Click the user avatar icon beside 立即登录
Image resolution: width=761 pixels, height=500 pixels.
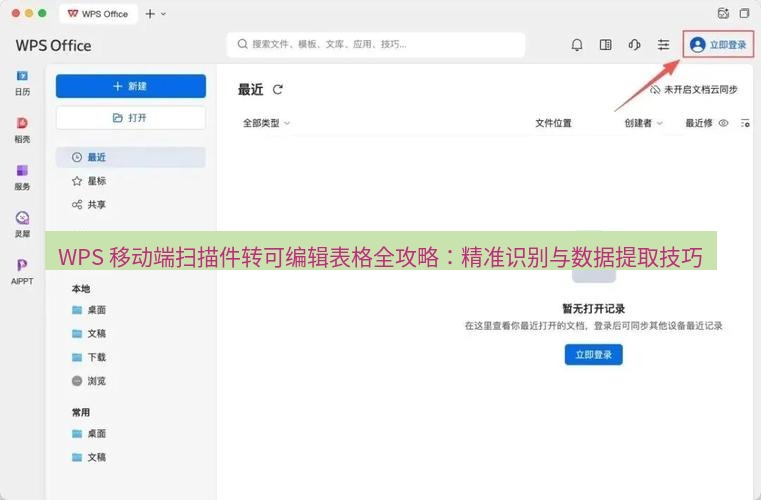[x=697, y=45]
